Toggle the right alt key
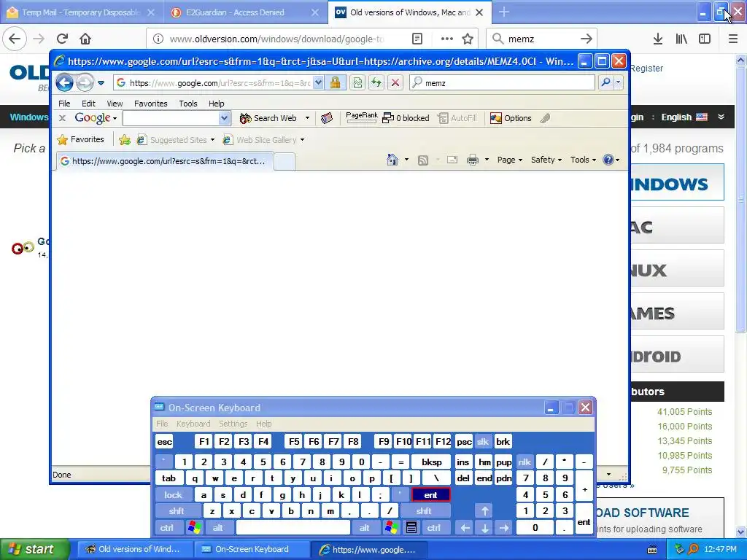 pos(365,528)
